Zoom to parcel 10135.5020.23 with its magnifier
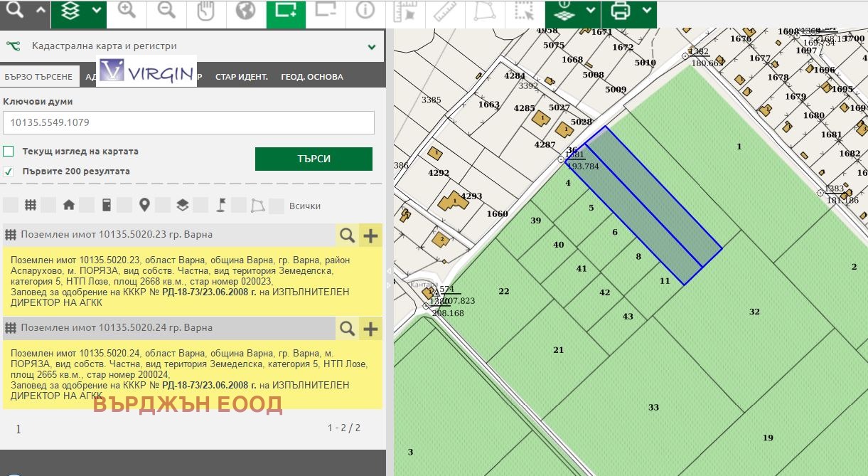 click(x=346, y=235)
